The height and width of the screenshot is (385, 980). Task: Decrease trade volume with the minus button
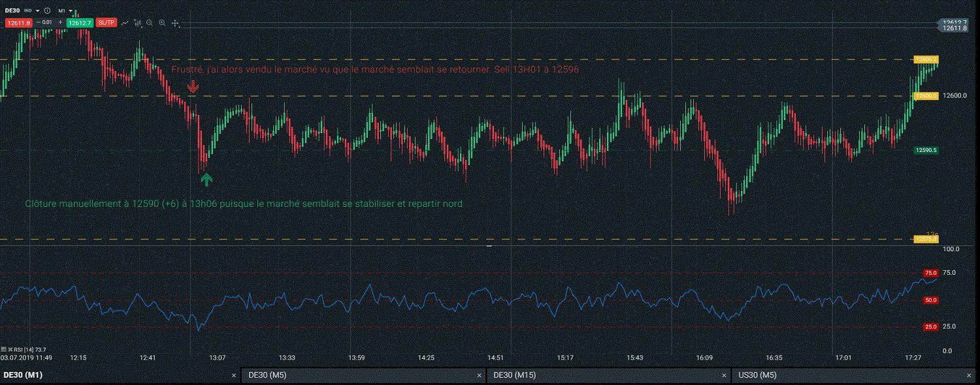[39, 23]
